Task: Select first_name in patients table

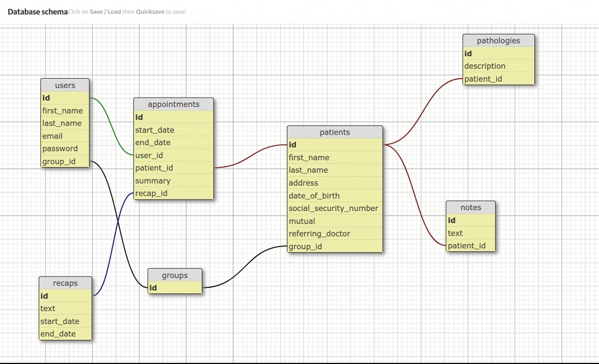Action: (334, 157)
